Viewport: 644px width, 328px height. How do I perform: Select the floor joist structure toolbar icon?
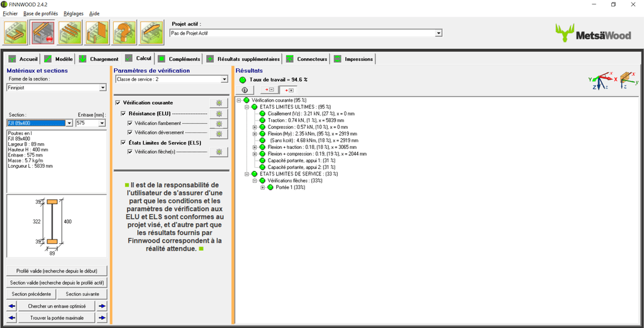[16, 33]
